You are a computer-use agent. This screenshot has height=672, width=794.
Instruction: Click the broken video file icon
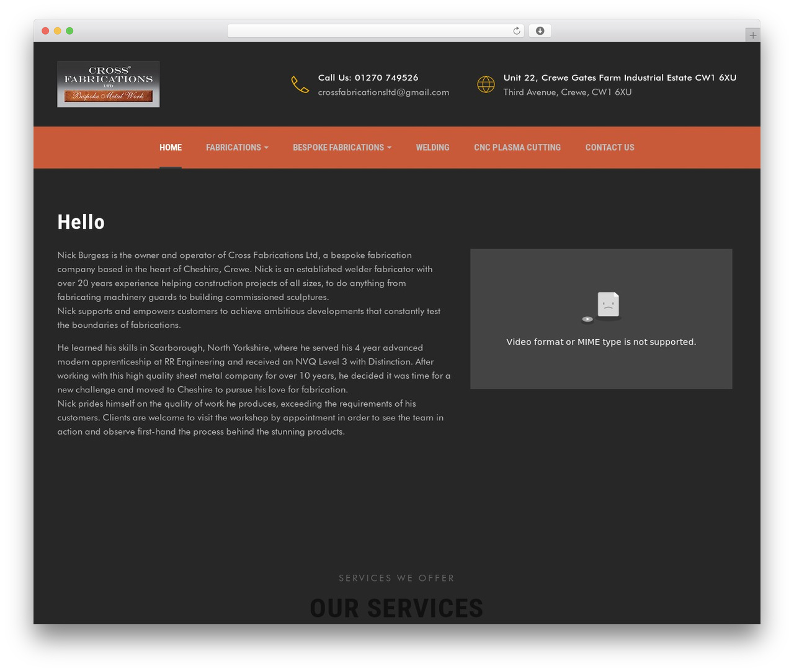(x=602, y=307)
